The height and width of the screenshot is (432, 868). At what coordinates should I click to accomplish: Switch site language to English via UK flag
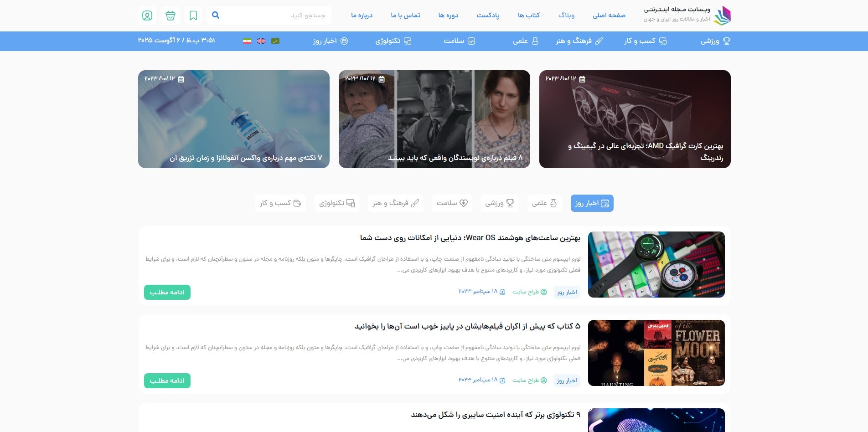[x=261, y=41]
